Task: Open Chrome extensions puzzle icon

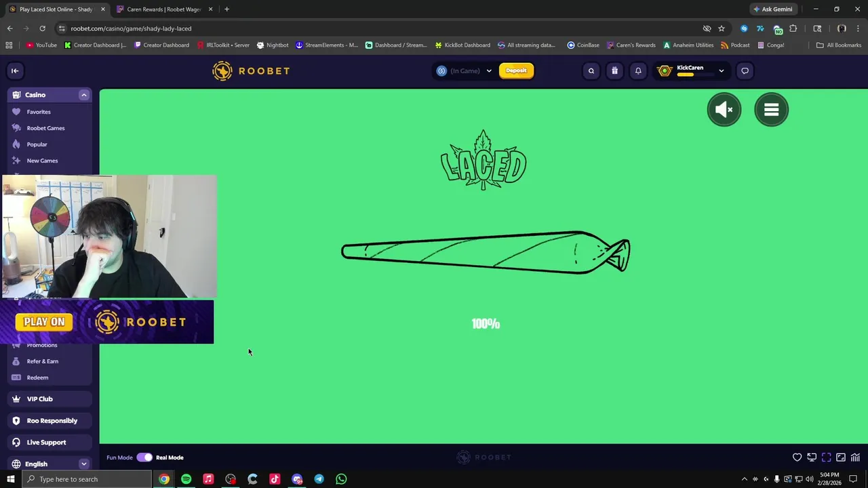Action: (x=793, y=28)
